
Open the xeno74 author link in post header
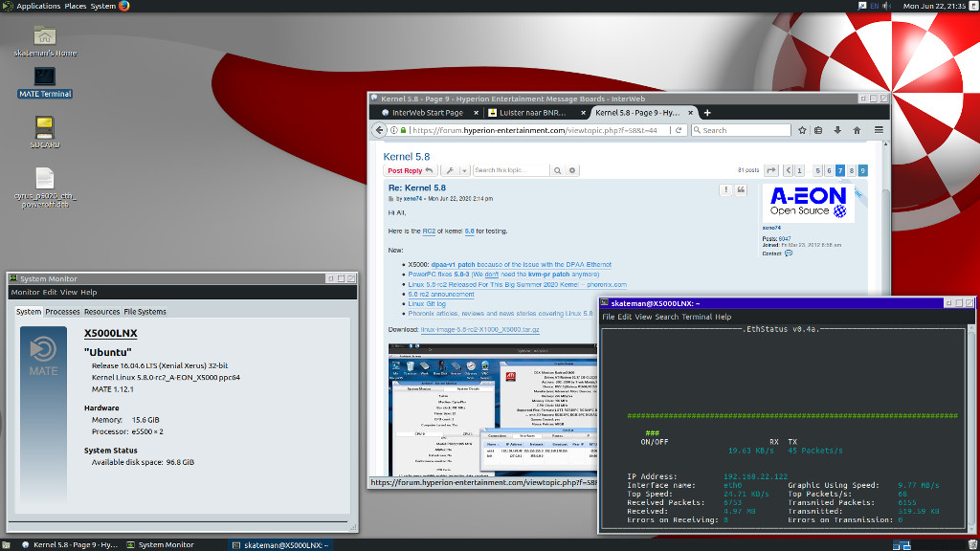pos(412,199)
